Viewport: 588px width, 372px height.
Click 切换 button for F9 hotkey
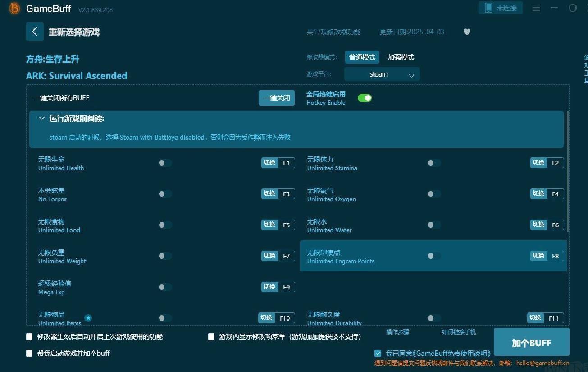point(269,287)
